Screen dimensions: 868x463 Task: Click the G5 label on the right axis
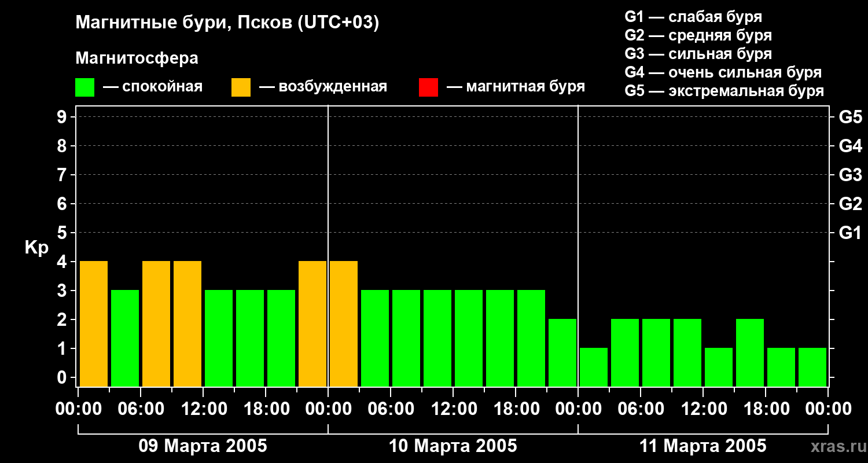click(x=850, y=117)
